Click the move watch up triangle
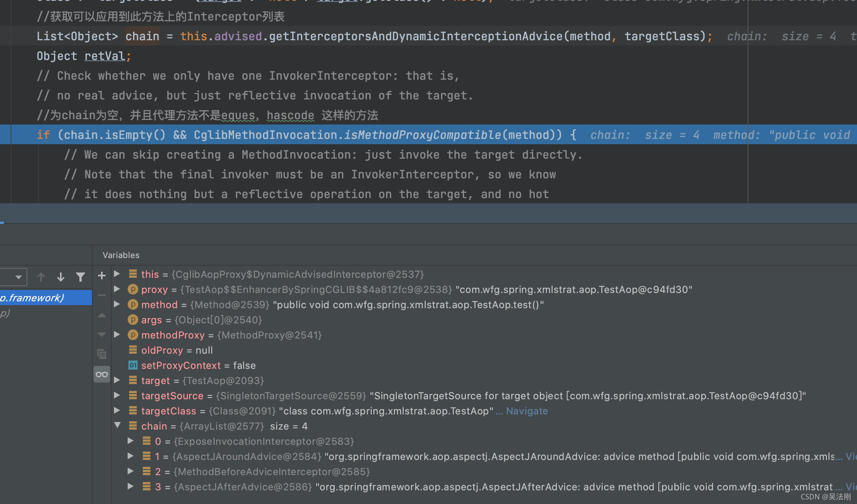857x504 pixels. (101, 315)
